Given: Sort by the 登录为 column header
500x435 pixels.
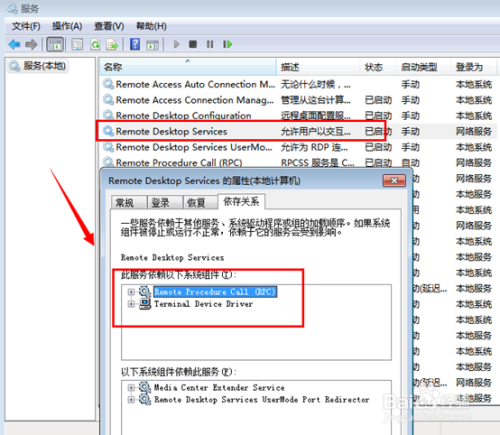Looking at the screenshot, I should click(x=474, y=67).
